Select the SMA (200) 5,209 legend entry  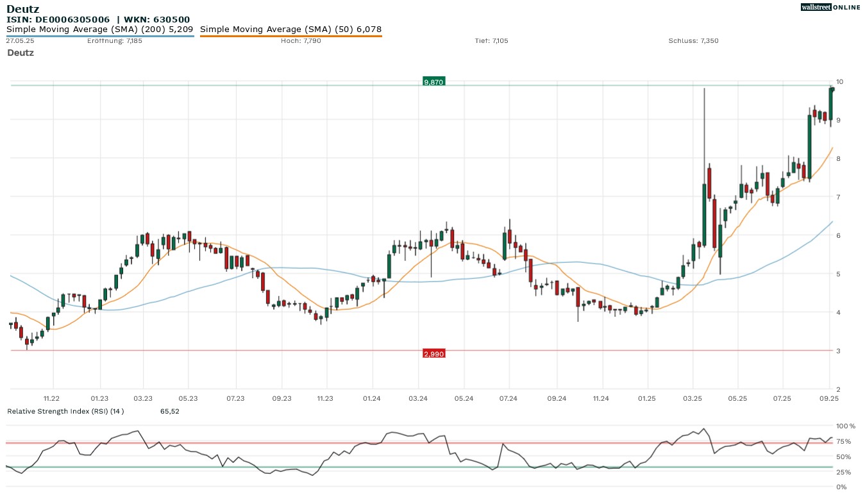(x=99, y=29)
